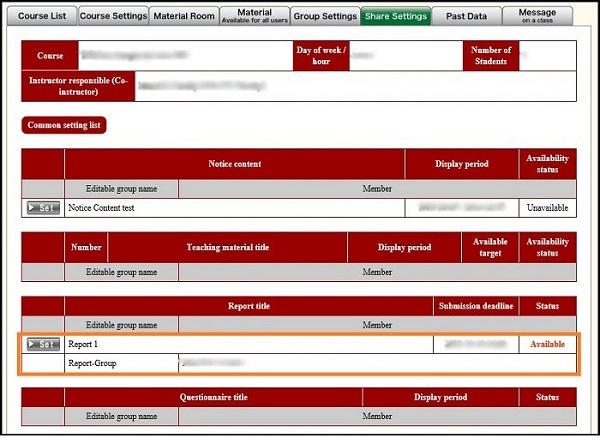Open the Course List tab

tap(41, 16)
